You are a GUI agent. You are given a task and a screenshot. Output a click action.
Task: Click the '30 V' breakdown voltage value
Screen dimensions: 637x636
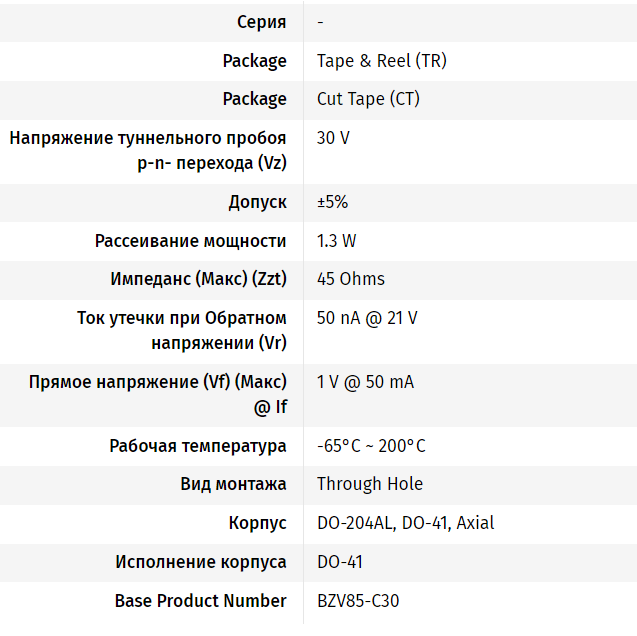(333, 138)
